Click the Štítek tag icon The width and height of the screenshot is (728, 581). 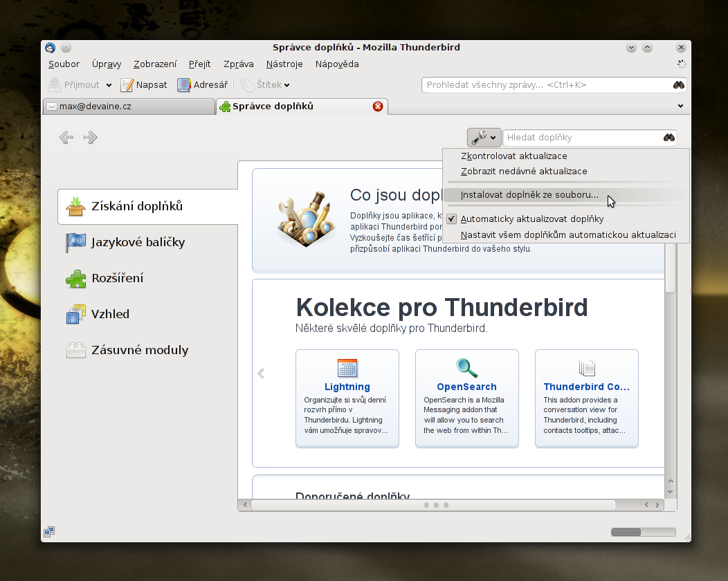tap(247, 85)
